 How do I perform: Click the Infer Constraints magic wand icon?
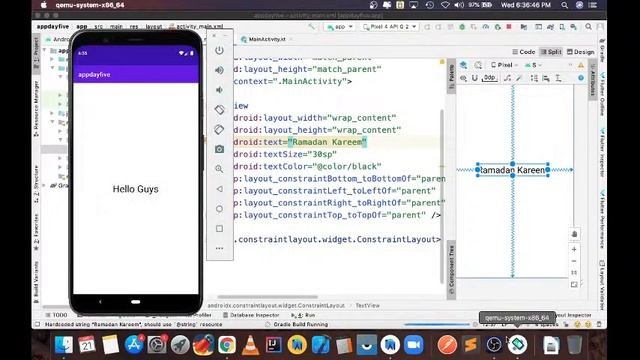(519, 78)
